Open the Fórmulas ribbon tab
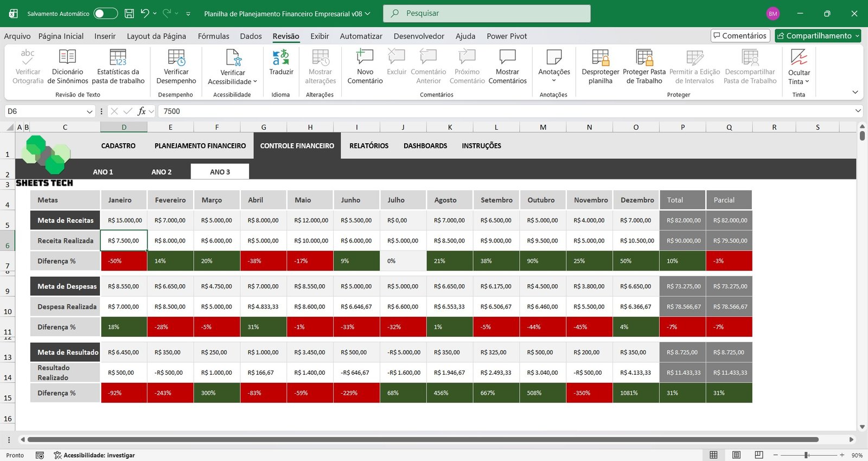868x461 pixels. (213, 36)
